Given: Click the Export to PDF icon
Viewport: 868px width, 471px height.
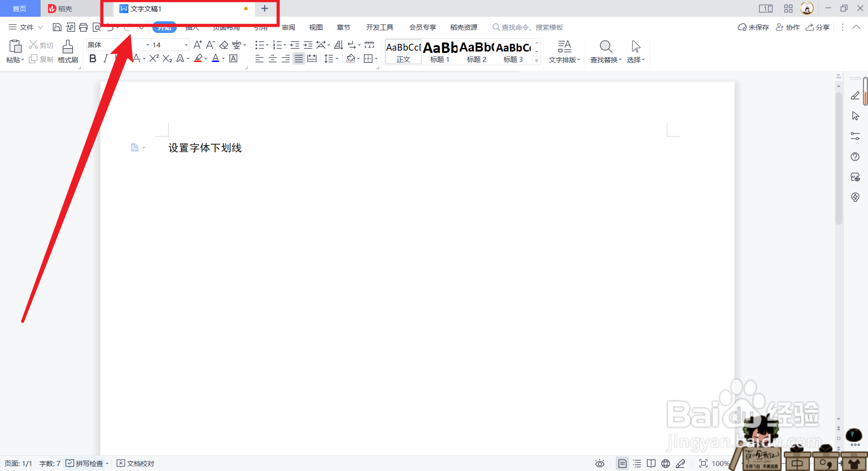Looking at the screenshot, I should [x=70, y=27].
